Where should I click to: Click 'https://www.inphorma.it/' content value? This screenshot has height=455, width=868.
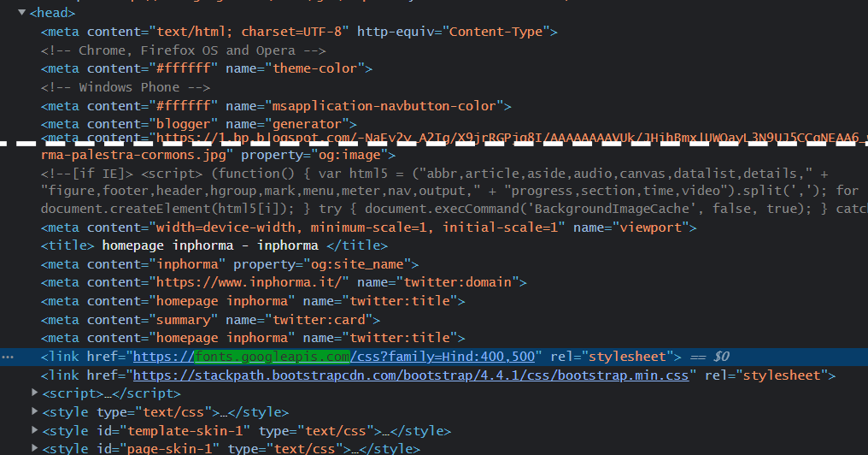[x=249, y=282]
